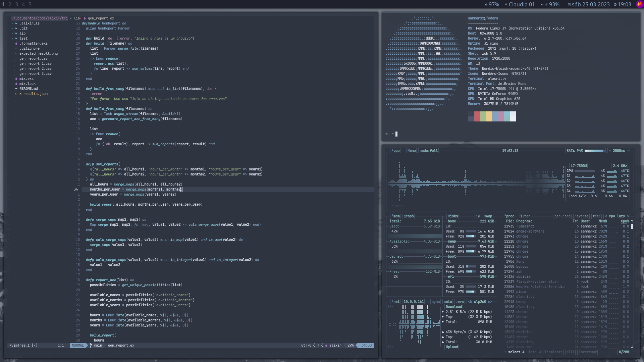Place the cursor on the defmodule GenReport line
Screen dimensions: 644x362
(104, 23)
